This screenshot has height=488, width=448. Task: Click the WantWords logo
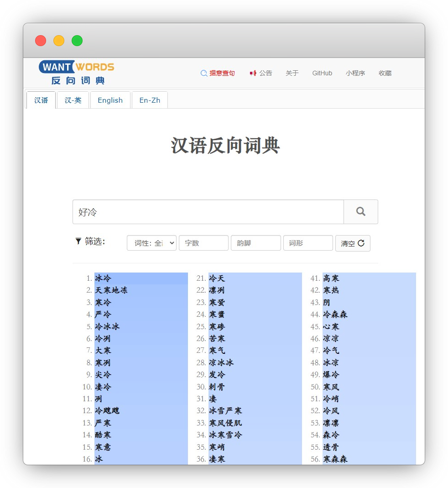pyautogui.click(x=76, y=67)
